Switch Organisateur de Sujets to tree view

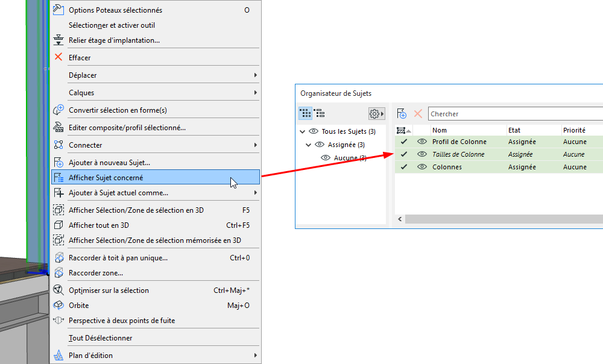tap(319, 113)
